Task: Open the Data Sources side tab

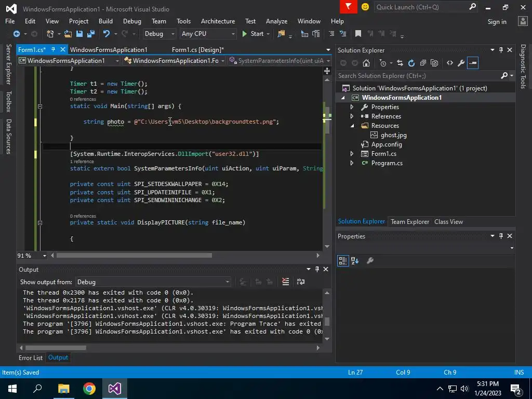Action: [x=8, y=137]
